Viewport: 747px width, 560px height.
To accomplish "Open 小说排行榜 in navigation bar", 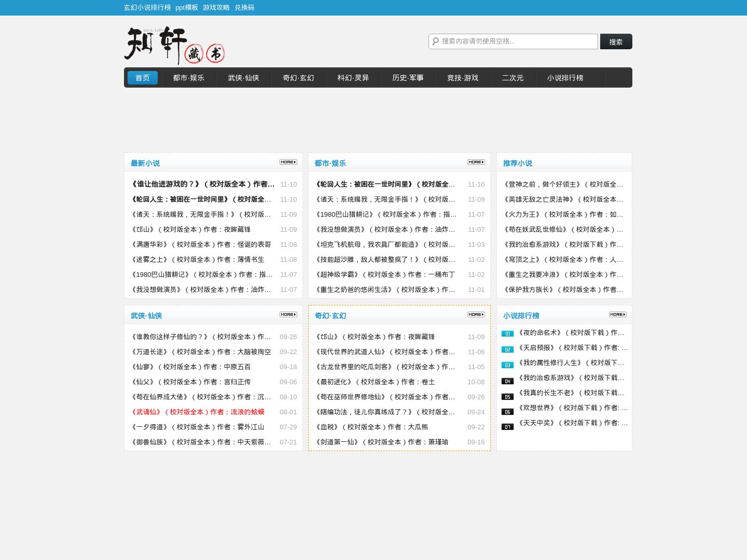I will 565,78.
